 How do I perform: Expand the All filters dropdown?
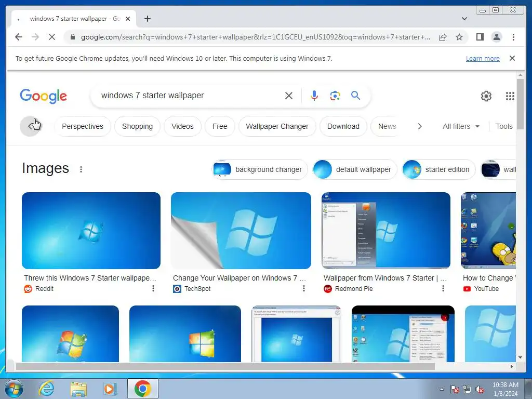tap(461, 126)
